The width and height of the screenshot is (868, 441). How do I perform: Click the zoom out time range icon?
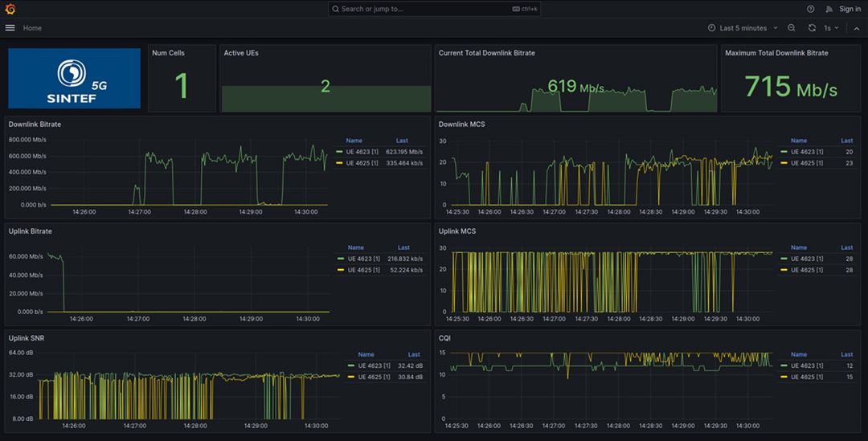tap(792, 28)
